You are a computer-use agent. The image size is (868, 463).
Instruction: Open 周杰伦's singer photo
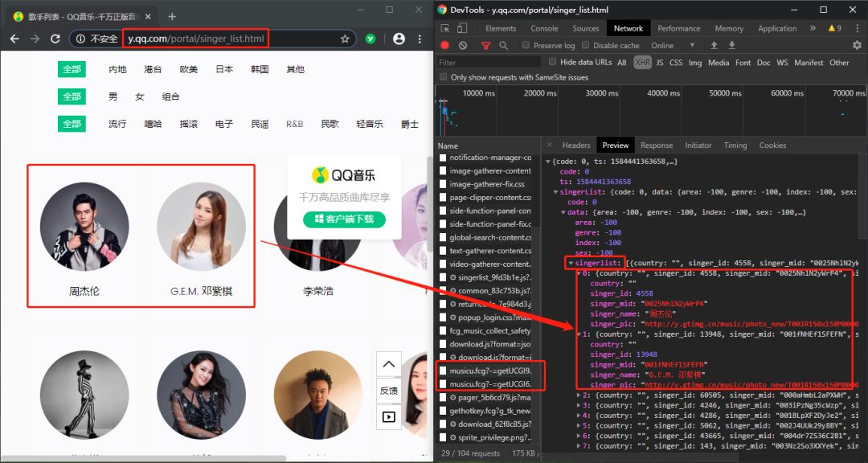tap(84, 227)
